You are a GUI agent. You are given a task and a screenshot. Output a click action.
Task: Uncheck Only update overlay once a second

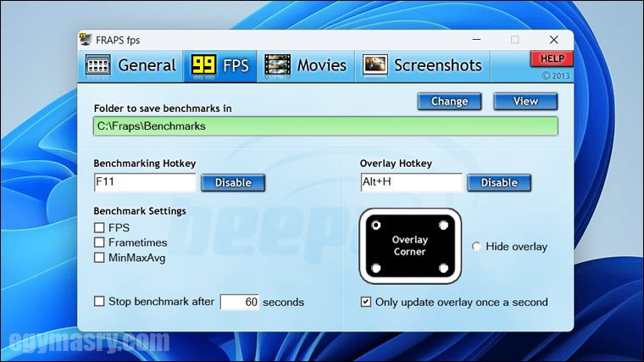(365, 302)
